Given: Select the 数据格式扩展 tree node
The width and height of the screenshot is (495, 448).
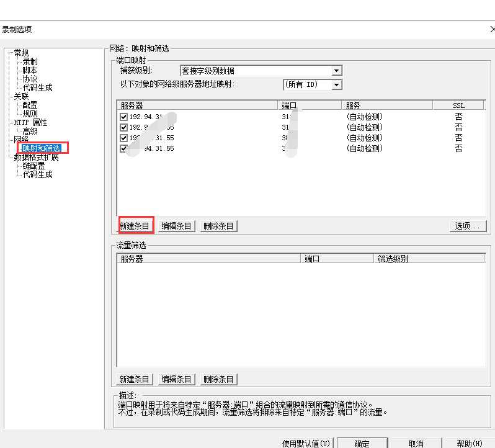Looking at the screenshot, I should click(x=36, y=157).
